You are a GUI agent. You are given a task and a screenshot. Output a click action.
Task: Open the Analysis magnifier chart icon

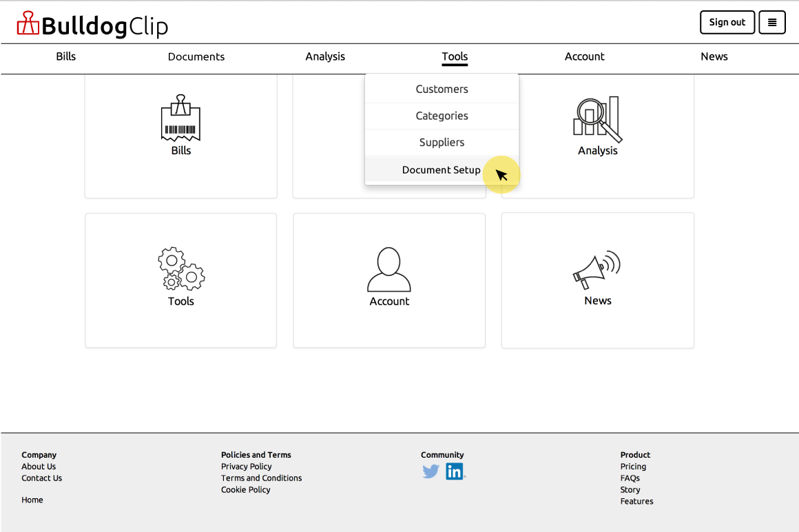(598, 120)
